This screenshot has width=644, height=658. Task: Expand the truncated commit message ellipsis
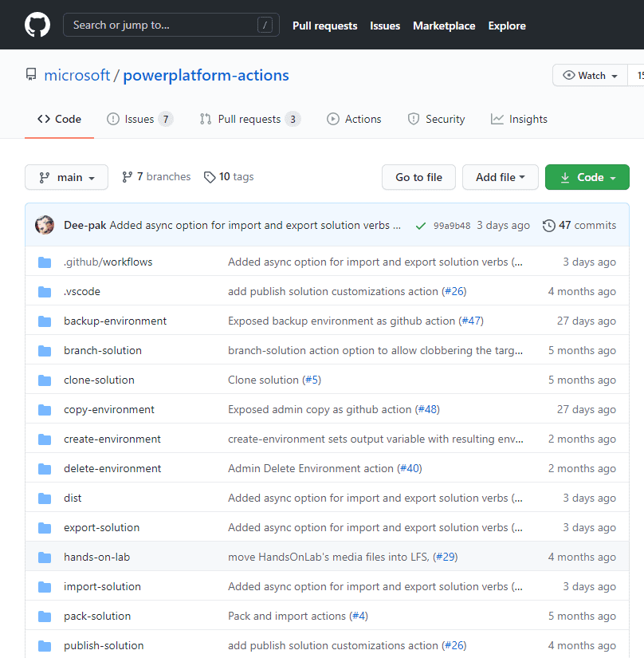point(397,226)
